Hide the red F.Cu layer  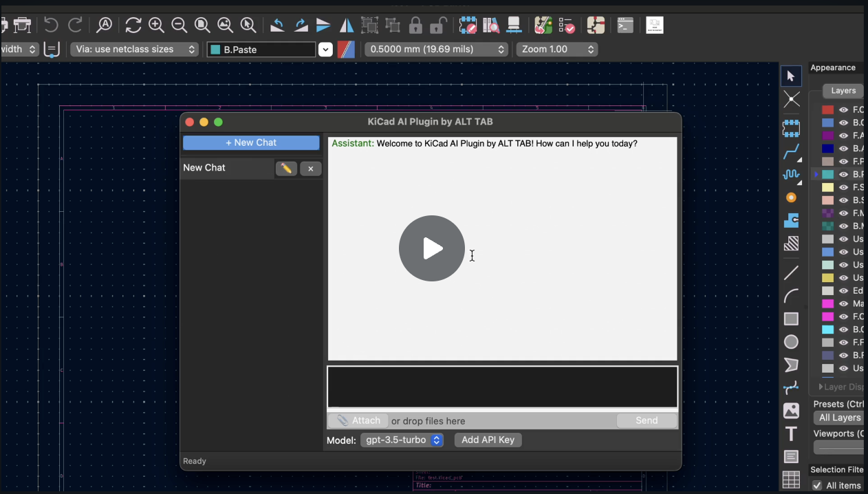point(843,110)
